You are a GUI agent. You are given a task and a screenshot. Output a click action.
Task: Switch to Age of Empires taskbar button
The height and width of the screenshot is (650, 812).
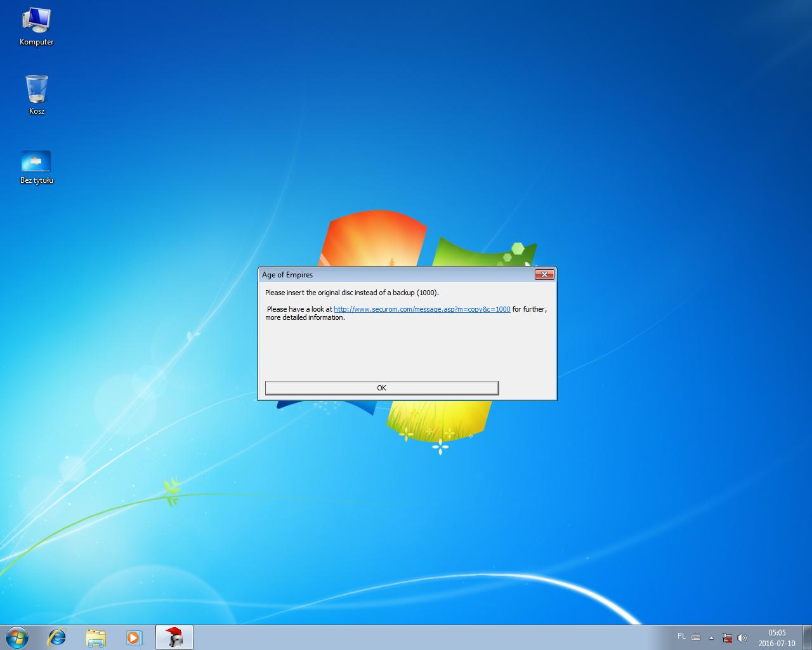(174, 637)
